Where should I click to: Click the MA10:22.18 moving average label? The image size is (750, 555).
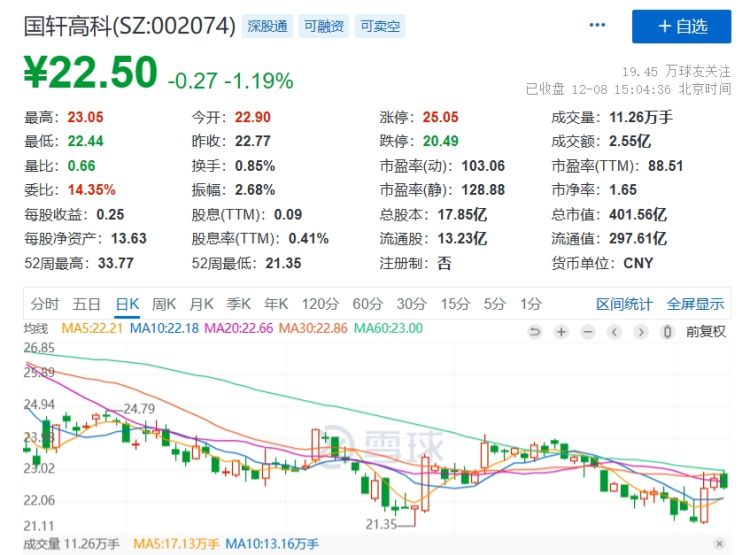pos(164,328)
